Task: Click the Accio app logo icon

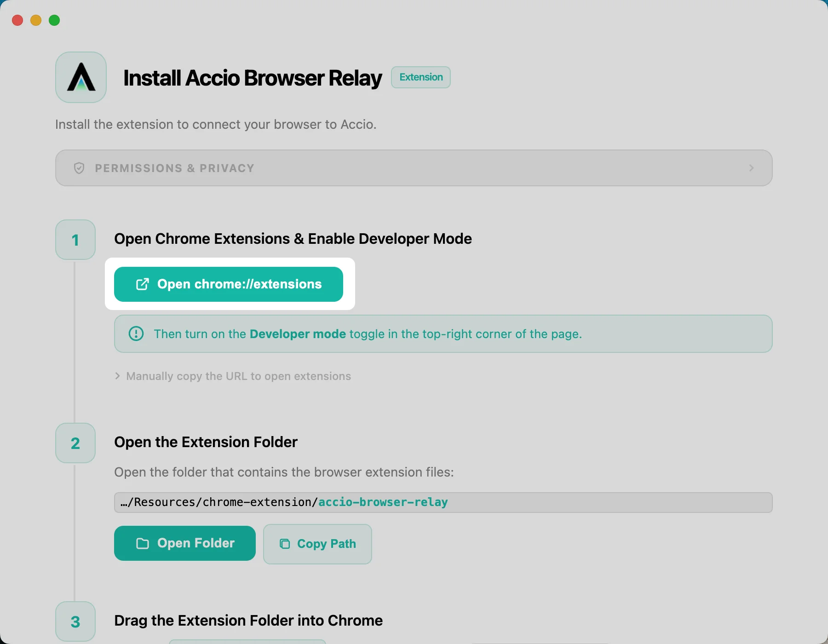Action: click(x=81, y=77)
